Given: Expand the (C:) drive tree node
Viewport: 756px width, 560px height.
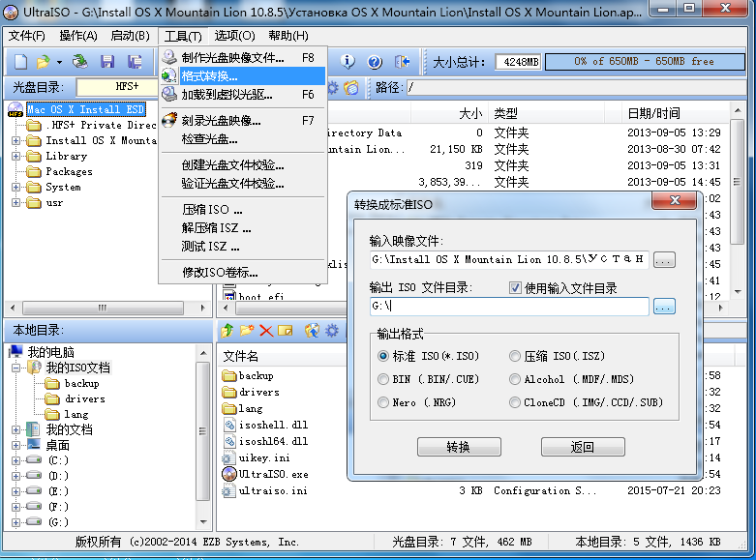Looking at the screenshot, I should pyautogui.click(x=15, y=460).
